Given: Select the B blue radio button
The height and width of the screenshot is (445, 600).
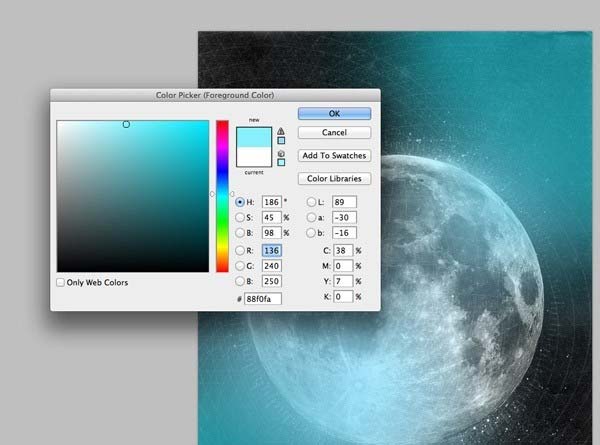Looking at the screenshot, I should [240, 281].
